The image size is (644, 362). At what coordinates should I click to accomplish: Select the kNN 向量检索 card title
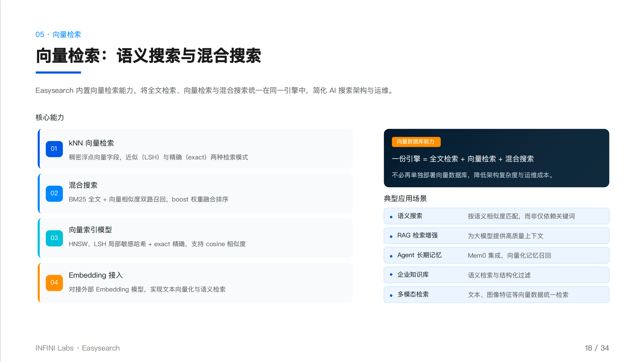pos(91,143)
